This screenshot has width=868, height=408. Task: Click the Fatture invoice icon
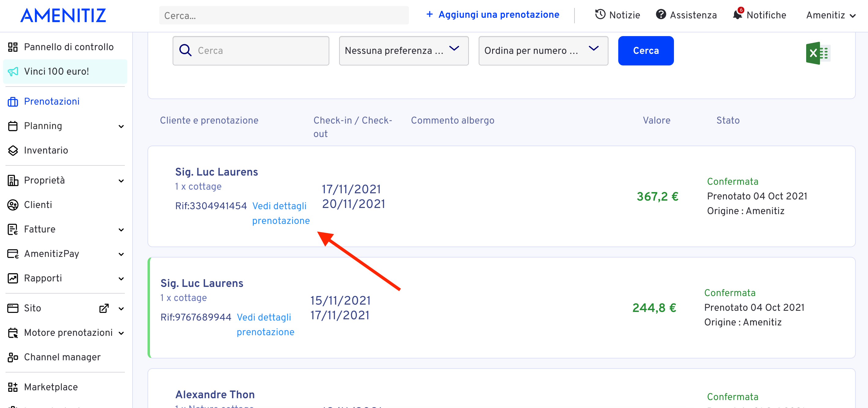[x=13, y=230]
